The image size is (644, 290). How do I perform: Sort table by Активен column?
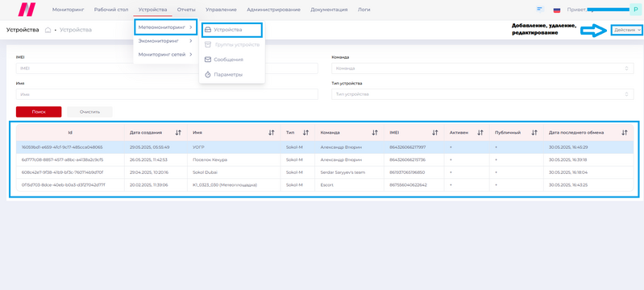point(480,133)
